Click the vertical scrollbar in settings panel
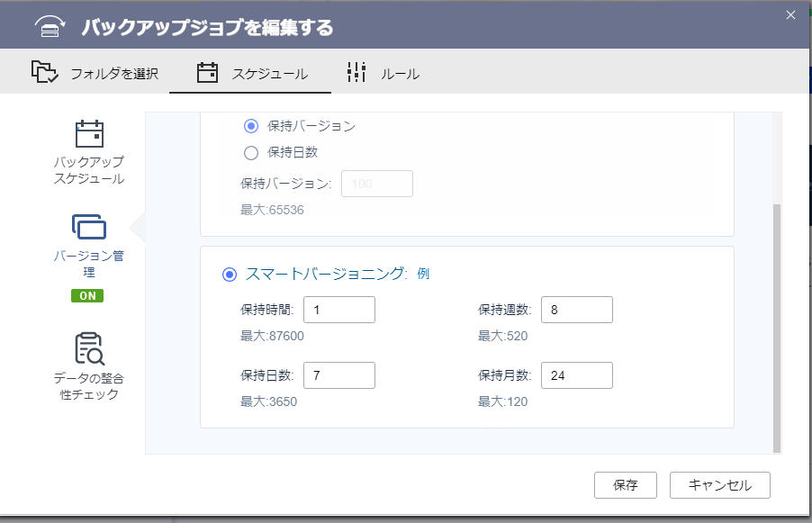This screenshot has height=523, width=812. click(x=776, y=329)
